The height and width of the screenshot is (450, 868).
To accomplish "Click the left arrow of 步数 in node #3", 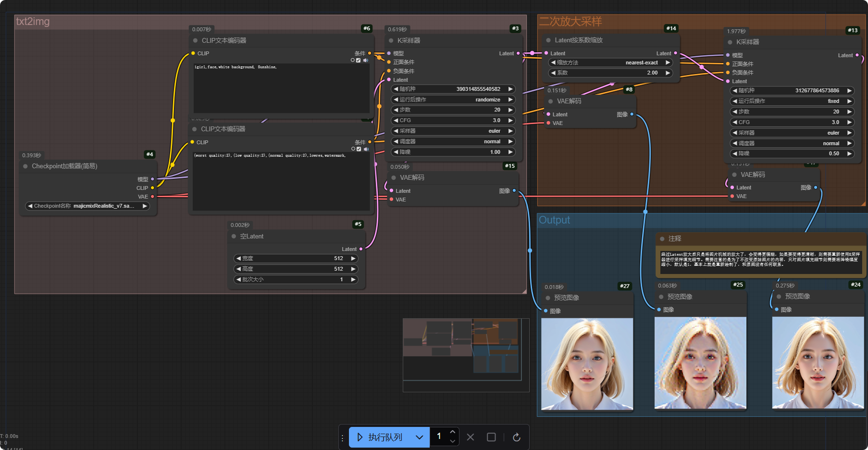I will 396,110.
